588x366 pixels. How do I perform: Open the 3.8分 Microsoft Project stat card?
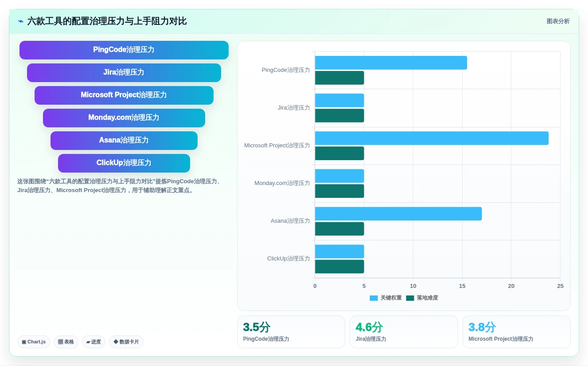[517, 332]
